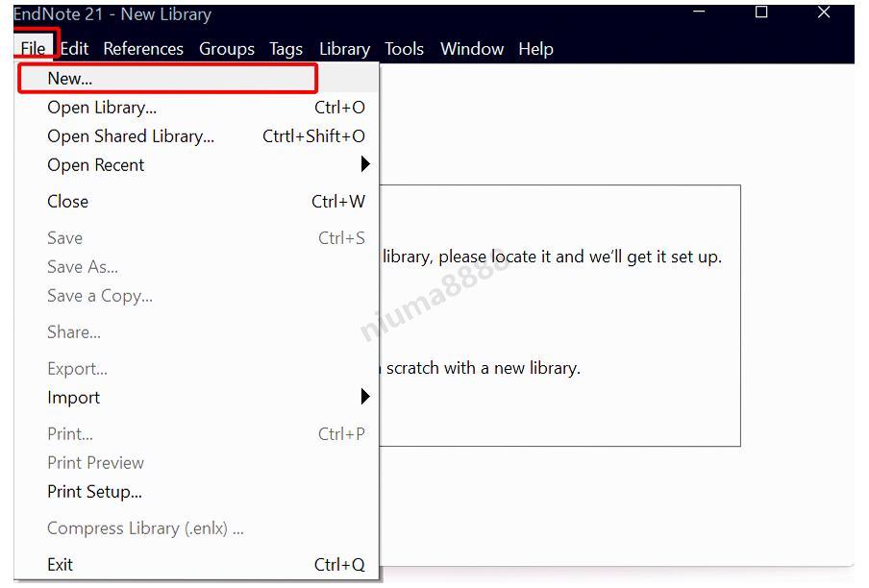Choose Print Setup... entry

[x=197, y=491]
